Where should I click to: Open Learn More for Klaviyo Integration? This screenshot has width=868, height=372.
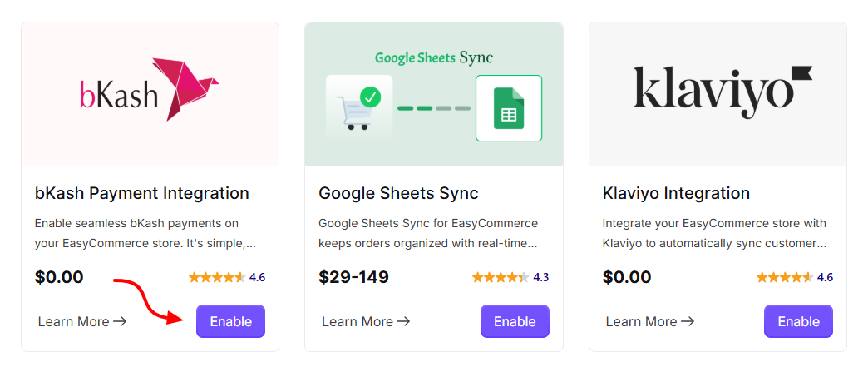click(x=650, y=321)
